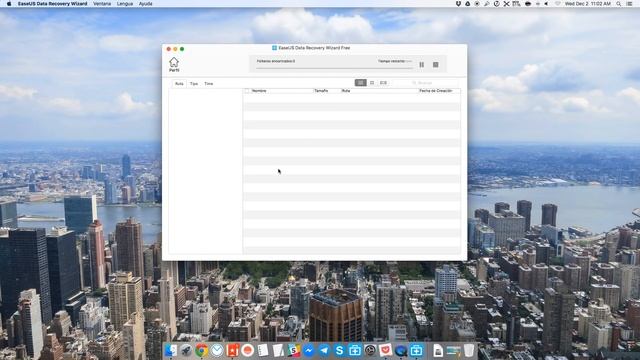The width and height of the screenshot is (640, 360).
Task: Open Skype from the dock
Action: 340,350
